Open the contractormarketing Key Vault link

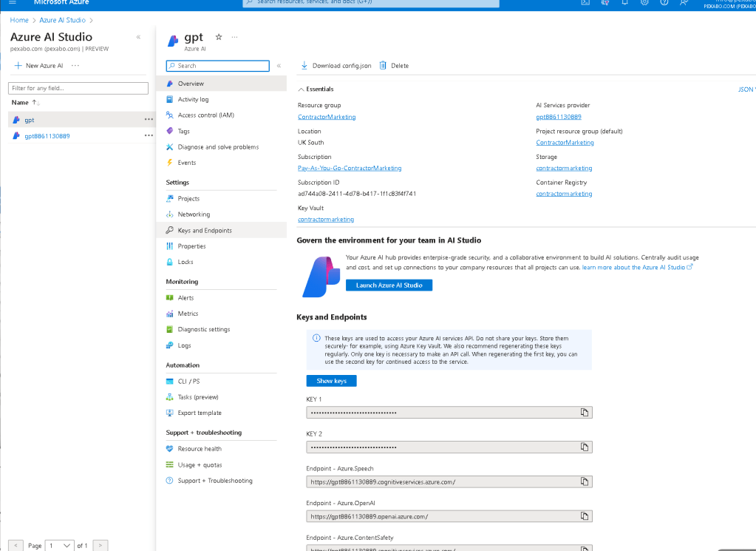click(325, 220)
